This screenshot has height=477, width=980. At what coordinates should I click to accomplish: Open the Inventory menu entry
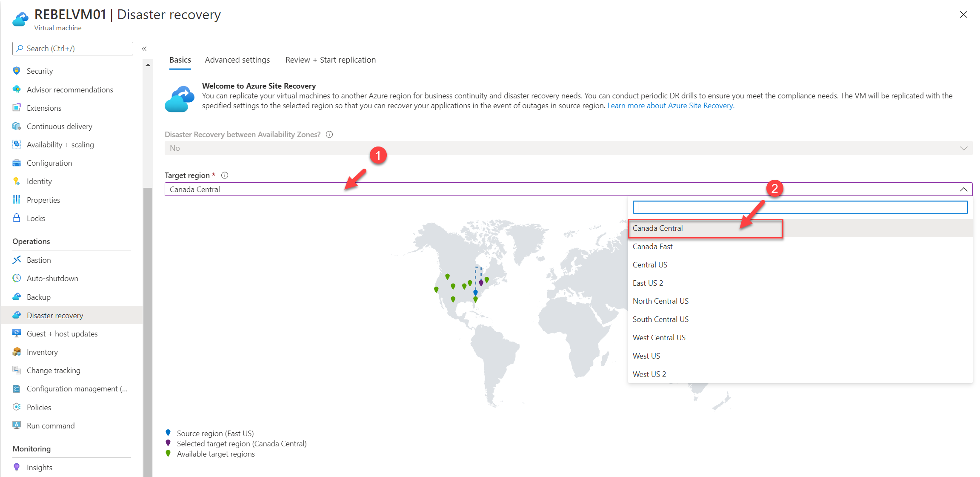tap(71, 352)
